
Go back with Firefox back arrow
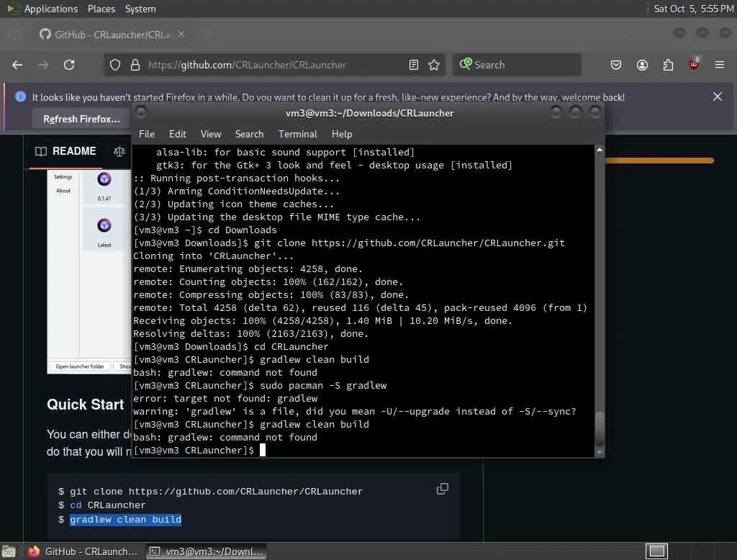pos(17,65)
